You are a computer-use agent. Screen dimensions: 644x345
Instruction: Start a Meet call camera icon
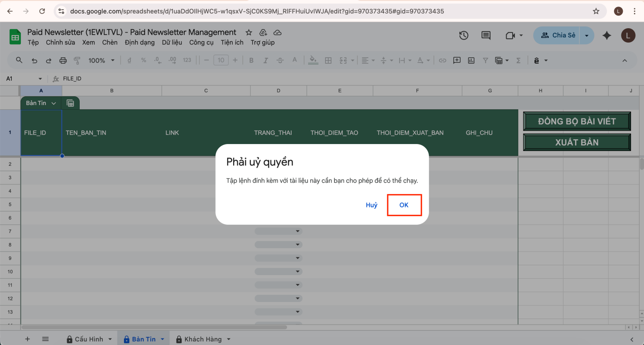(x=510, y=35)
